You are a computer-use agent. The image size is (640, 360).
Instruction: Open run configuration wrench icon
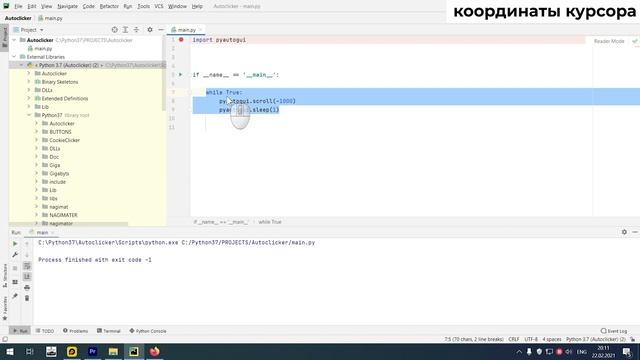tap(15, 255)
